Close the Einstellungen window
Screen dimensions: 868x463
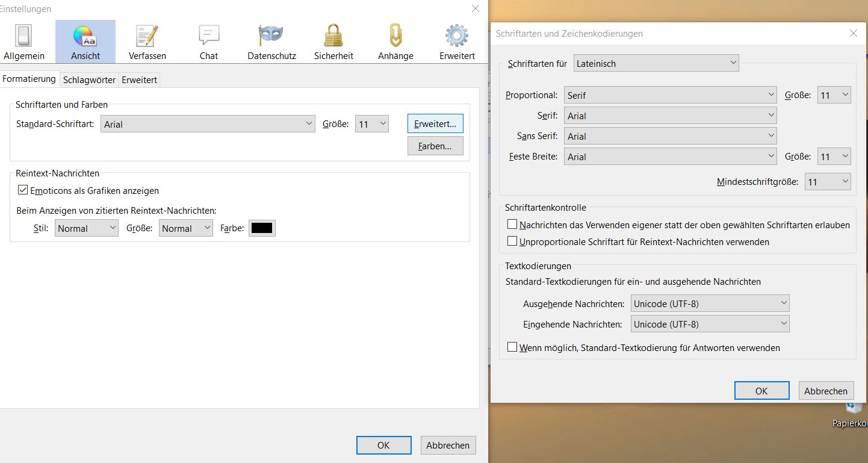coord(476,8)
